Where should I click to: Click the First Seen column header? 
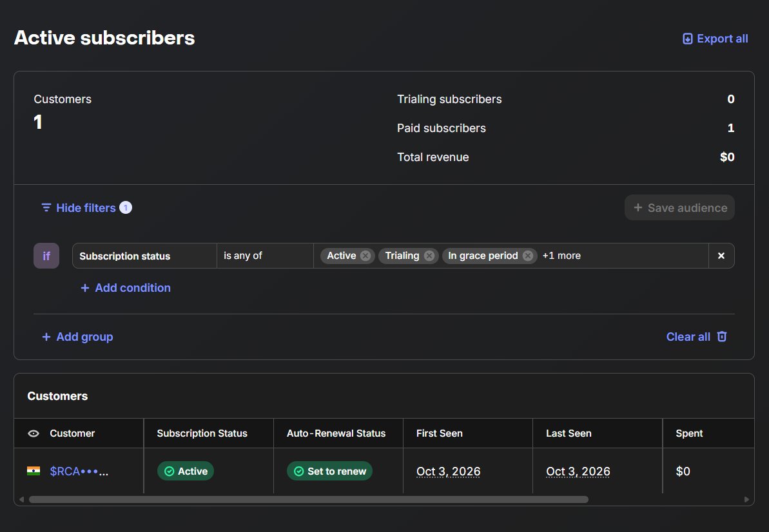(440, 433)
